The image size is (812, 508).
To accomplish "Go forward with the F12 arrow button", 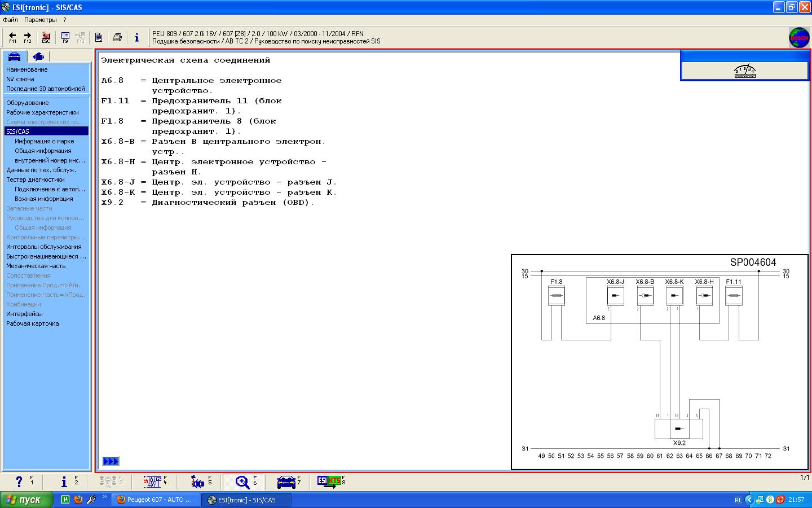I will [x=27, y=37].
